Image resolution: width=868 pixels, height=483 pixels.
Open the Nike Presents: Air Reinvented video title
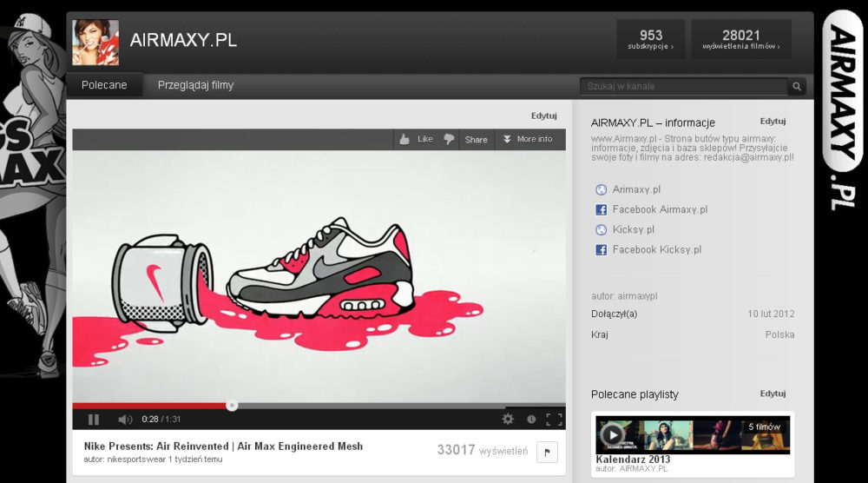tap(224, 447)
